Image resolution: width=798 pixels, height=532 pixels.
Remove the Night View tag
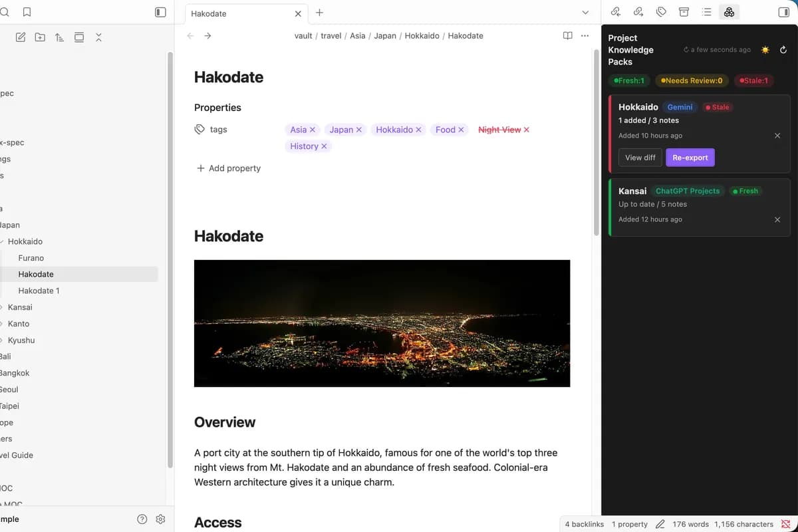(527, 130)
